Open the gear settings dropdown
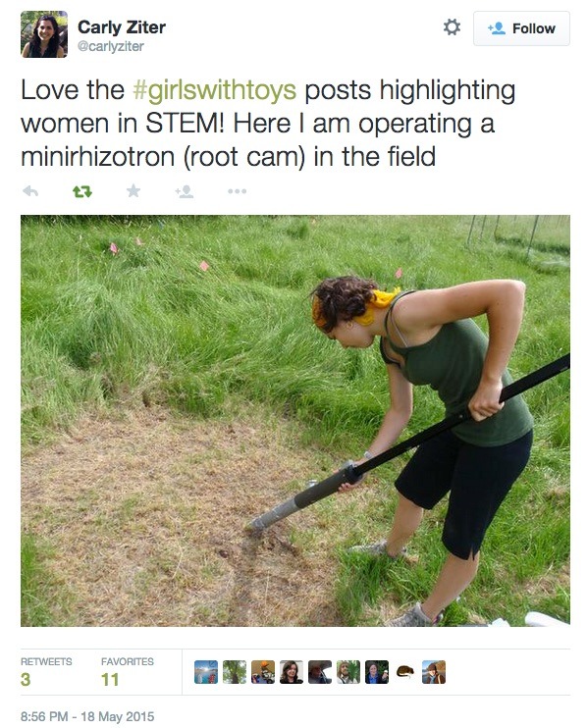587x728 pixels. click(x=452, y=26)
